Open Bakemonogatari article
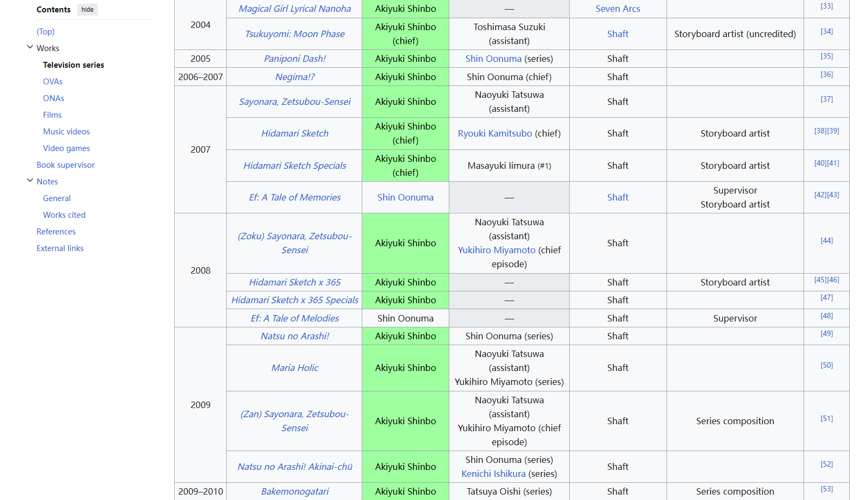This screenshot has width=868, height=500. [295, 491]
